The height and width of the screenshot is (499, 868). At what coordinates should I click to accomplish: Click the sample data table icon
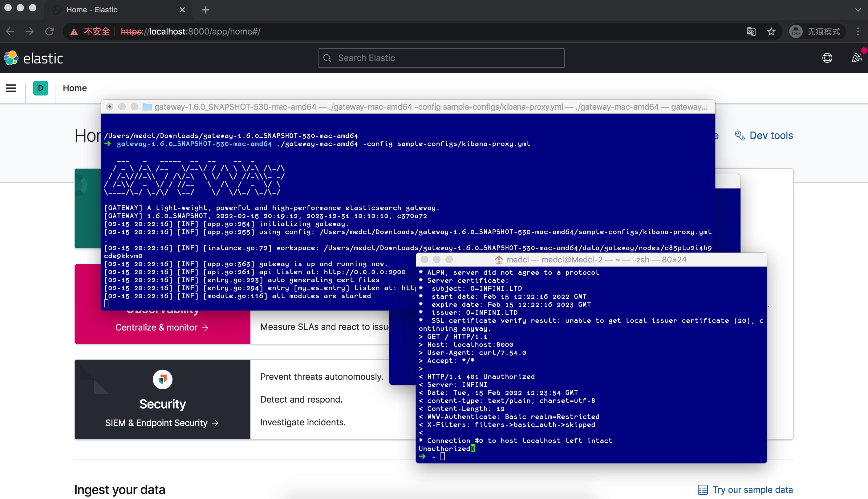pos(703,490)
